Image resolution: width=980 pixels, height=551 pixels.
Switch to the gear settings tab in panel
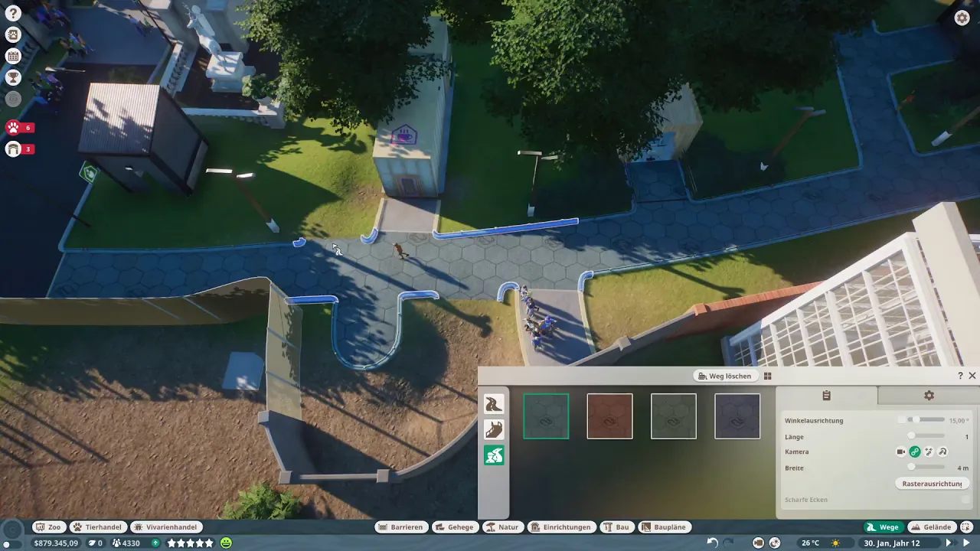pyautogui.click(x=929, y=396)
